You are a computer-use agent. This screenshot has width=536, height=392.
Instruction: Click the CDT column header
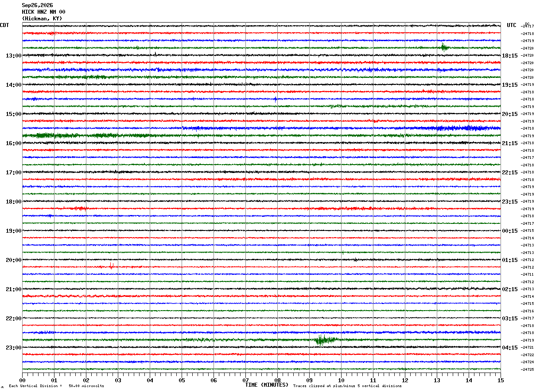pyautogui.click(x=4, y=25)
